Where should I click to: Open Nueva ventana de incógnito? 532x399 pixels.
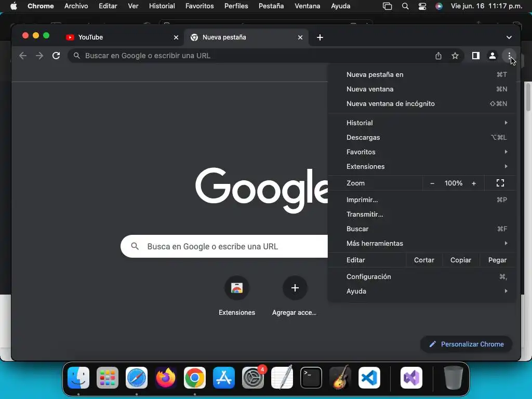[422, 104]
